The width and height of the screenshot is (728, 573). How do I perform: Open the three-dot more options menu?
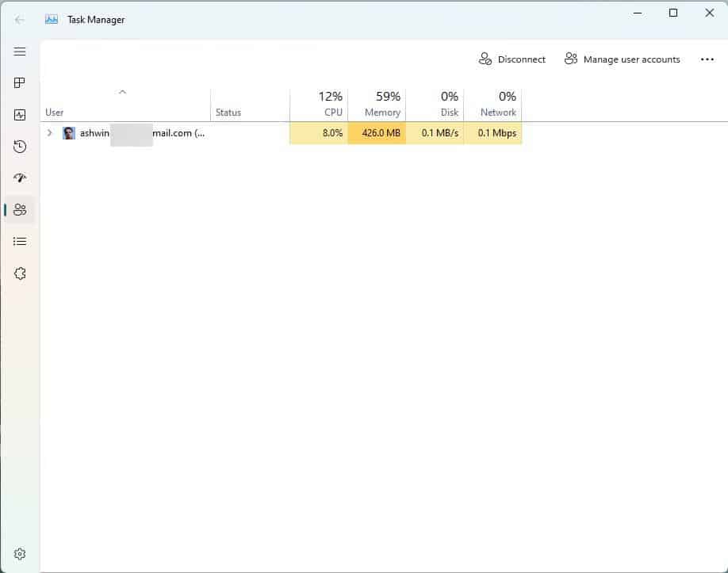[x=707, y=59]
